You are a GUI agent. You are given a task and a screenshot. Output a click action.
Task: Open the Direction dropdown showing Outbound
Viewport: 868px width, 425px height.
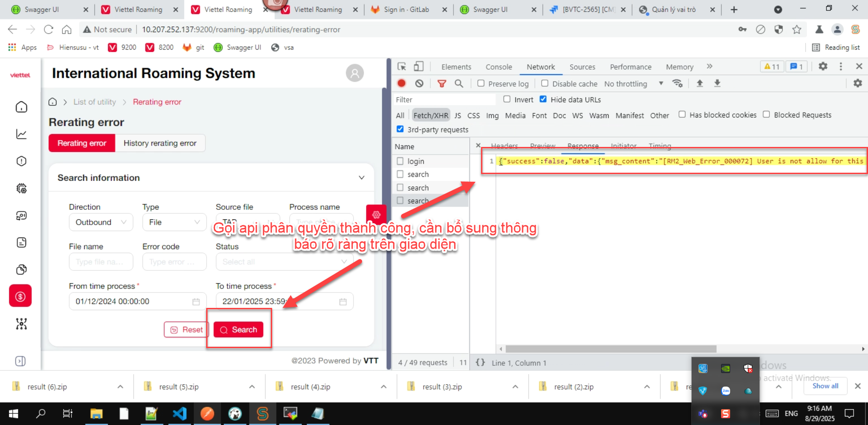tap(101, 222)
